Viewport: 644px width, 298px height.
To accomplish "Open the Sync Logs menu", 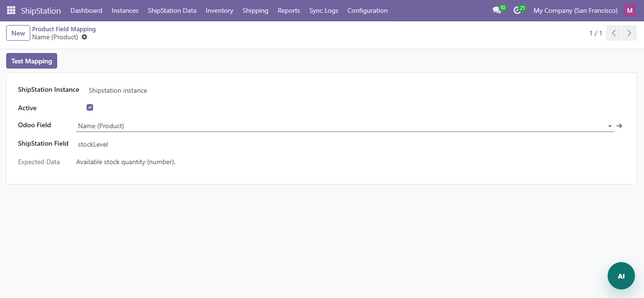I will pos(323,10).
